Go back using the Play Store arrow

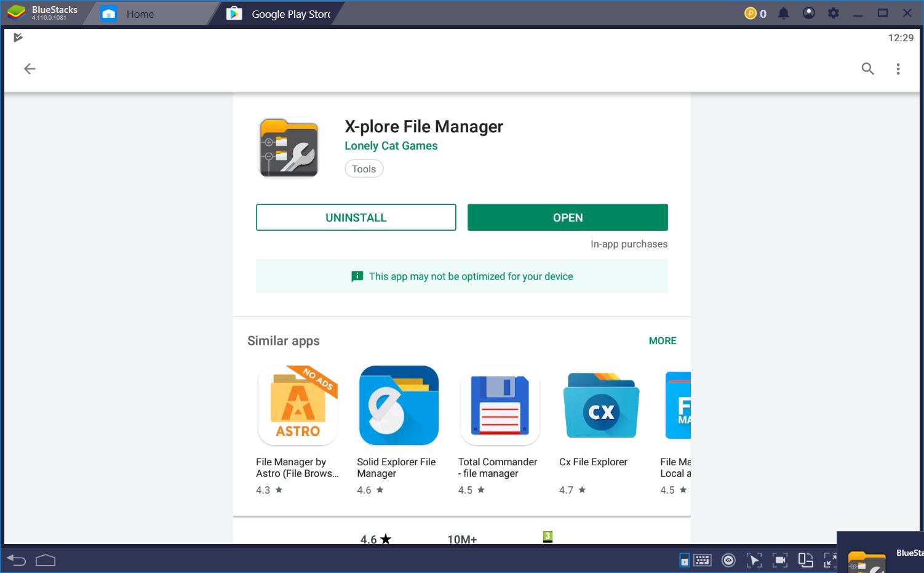30,69
